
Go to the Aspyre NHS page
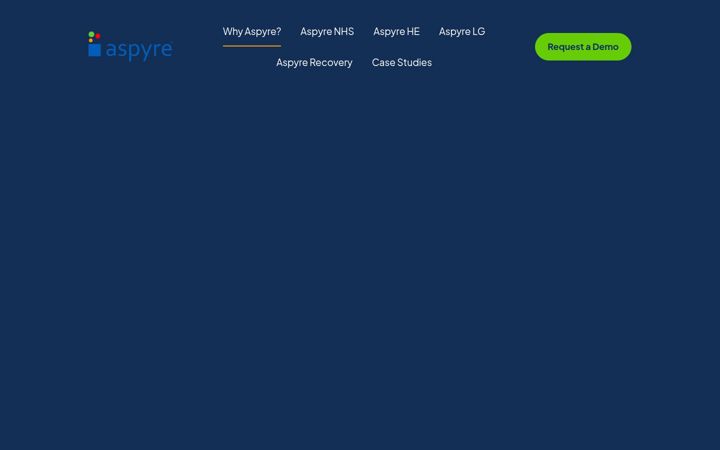coord(327,31)
